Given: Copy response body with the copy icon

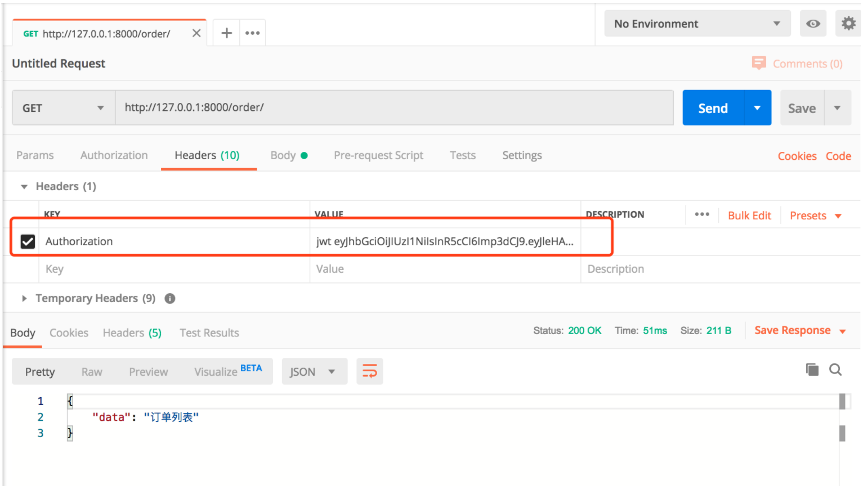Looking at the screenshot, I should [x=812, y=370].
